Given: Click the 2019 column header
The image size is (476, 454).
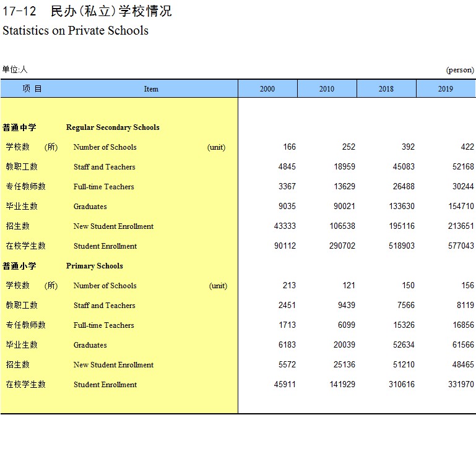Looking at the screenshot, I should 446,89.
